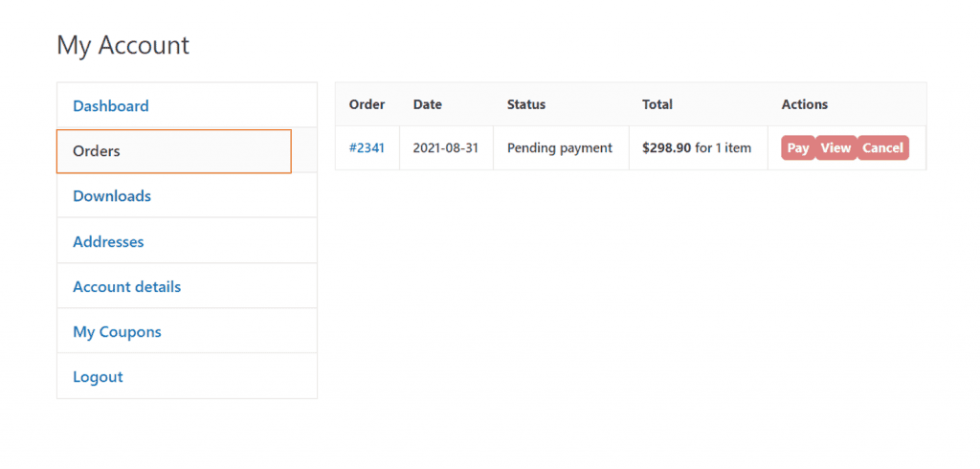Screen dimensions: 980x469
Task: Select the Orders tab in sidebar
Action: 97,151
